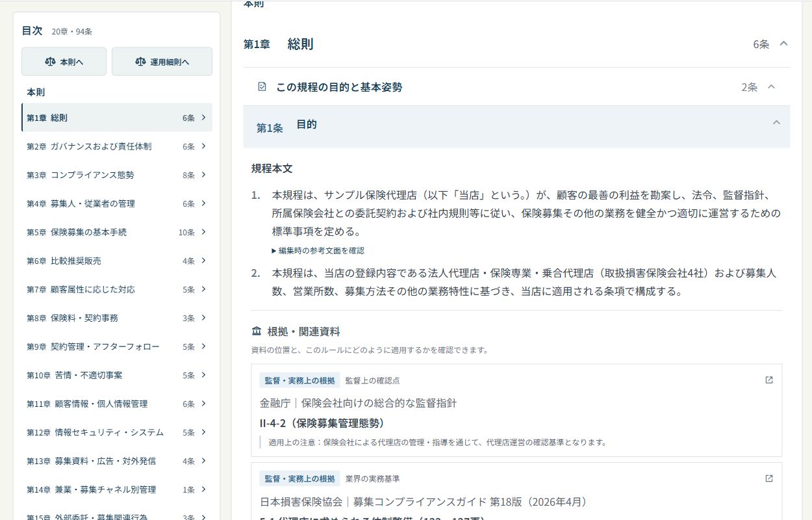Viewport: 812px width, 520px height.
Task: Click II-4-2（保険募集管理態勢） heading
Action: point(323,423)
